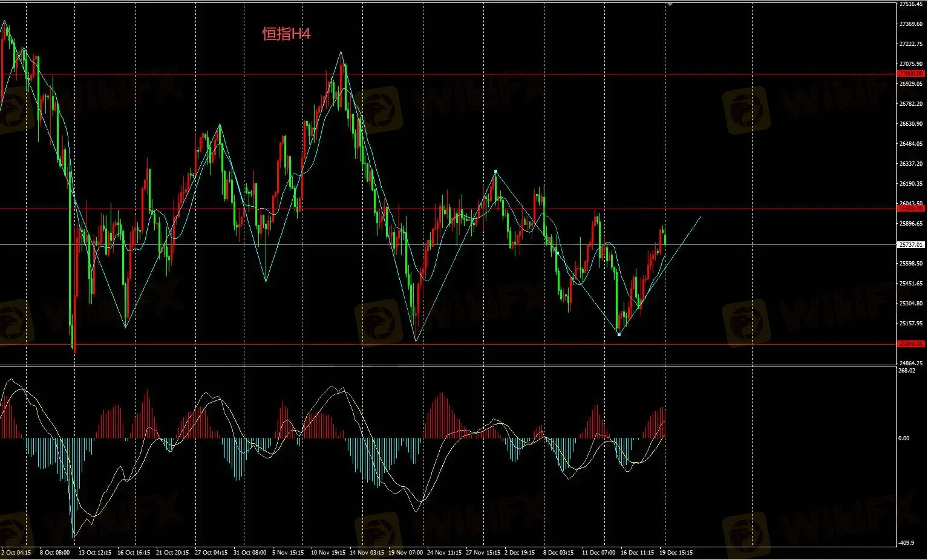This screenshot has width=928, height=560.
Task: Click the 恒指H4 chart title label
Action: (286, 34)
